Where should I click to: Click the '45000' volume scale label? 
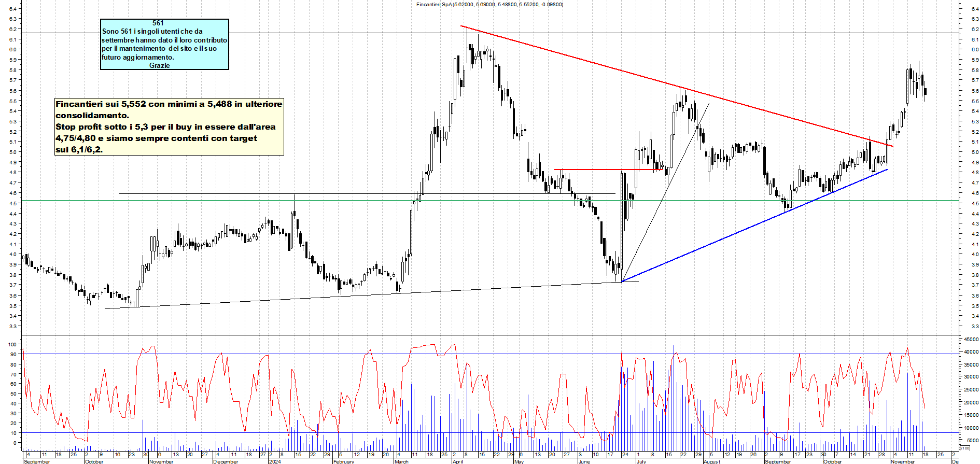coord(971,339)
